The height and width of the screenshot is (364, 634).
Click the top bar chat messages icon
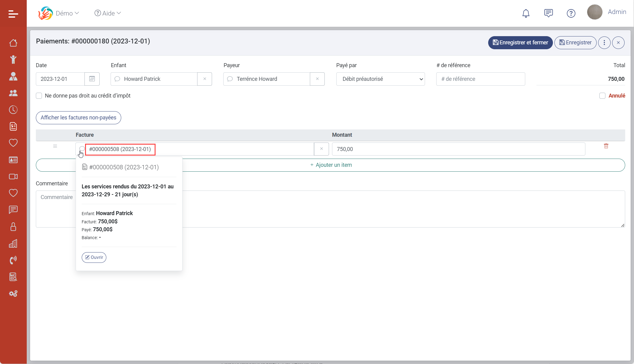[x=548, y=13]
